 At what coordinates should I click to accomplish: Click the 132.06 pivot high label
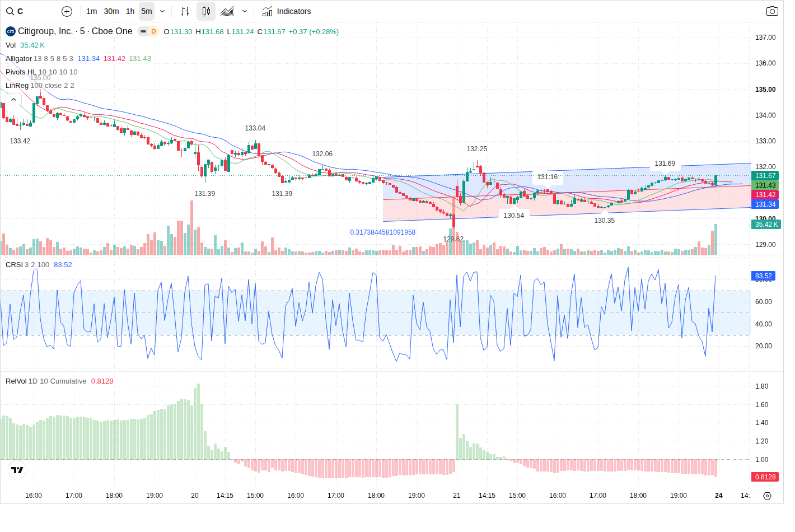tap(322, 154)
